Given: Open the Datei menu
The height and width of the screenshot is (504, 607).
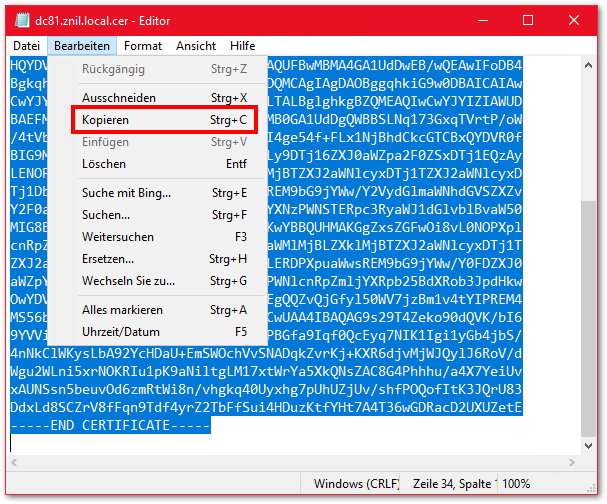Looking at the screenshot, I should tap(27, 46).
